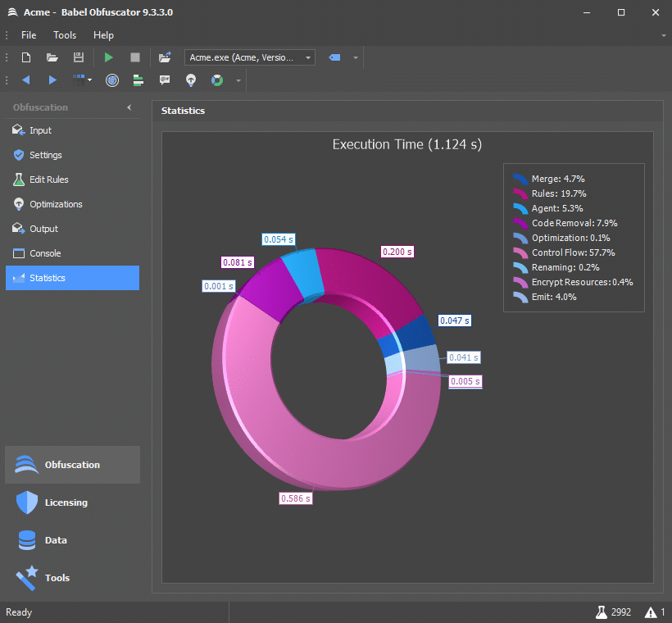This screenshot has height=623, width=672.
Task: Click the Input envelope icon in the sidebar
Action: tap(18, 130)
